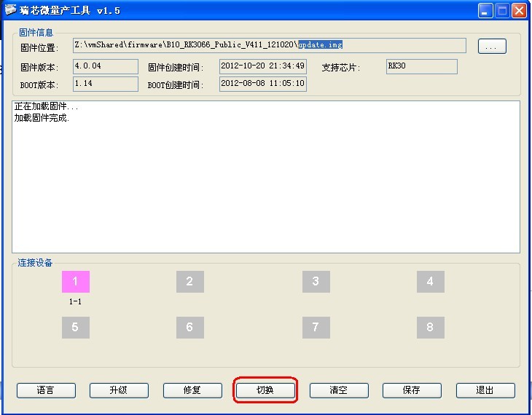Screen dimensions: 532x415
Task: Exit the tool via 退出 button
Action: point(485,390)
